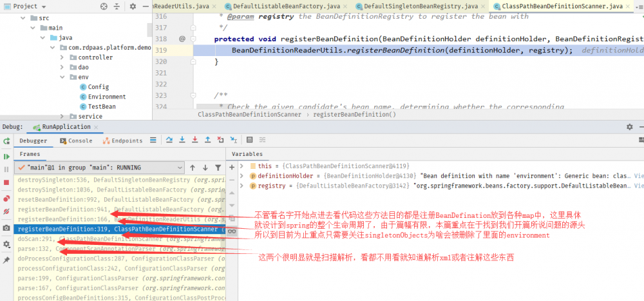View breakpoints red circles icon
The height and width of the screenshot is (301, 644).
pyautogui.click(x=6, y=199)
